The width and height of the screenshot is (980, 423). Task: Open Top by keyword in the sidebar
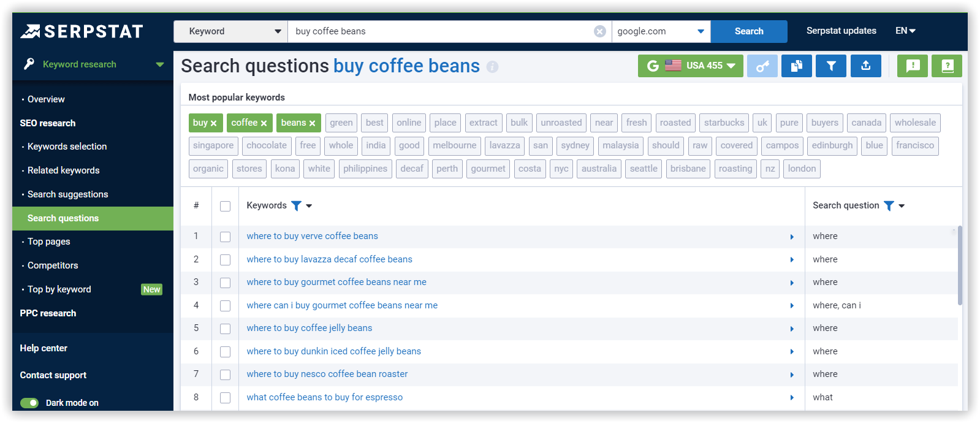59,289
